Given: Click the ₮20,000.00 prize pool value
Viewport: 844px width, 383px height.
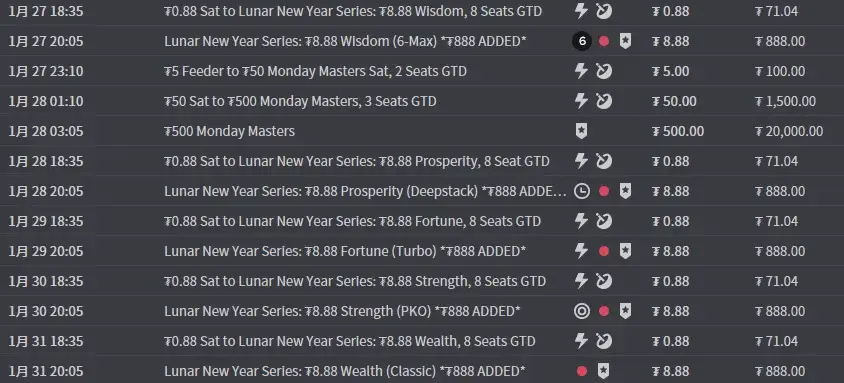Looking at the screenshot, I should (x=789, y=131).
